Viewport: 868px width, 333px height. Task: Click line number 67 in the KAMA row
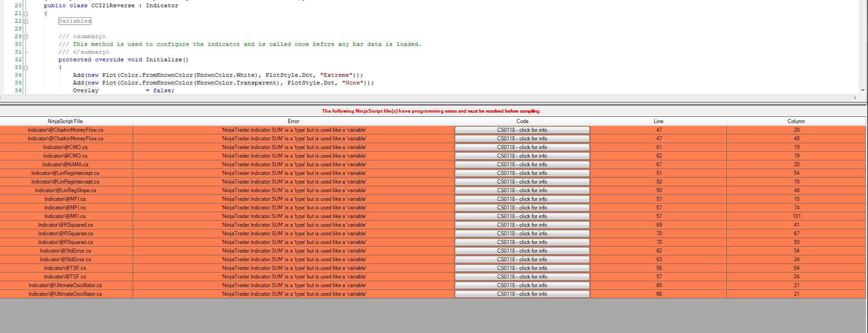pyautogui.click(x=659, y=164)
